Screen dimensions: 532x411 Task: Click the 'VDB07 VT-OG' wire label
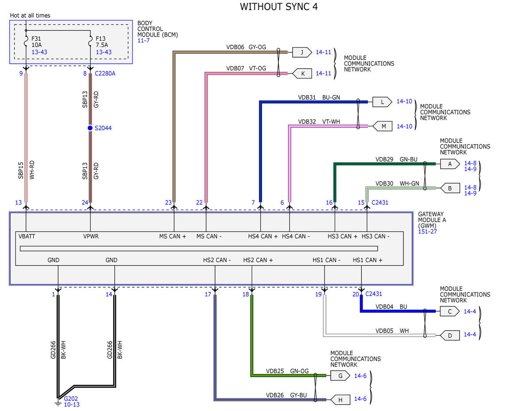point(246,69)
